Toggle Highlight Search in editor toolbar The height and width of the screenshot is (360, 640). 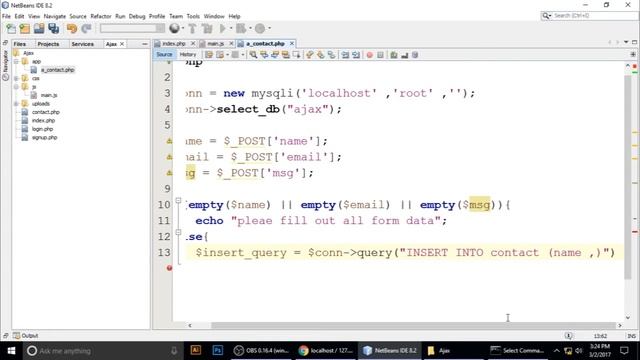click(286, 55)
